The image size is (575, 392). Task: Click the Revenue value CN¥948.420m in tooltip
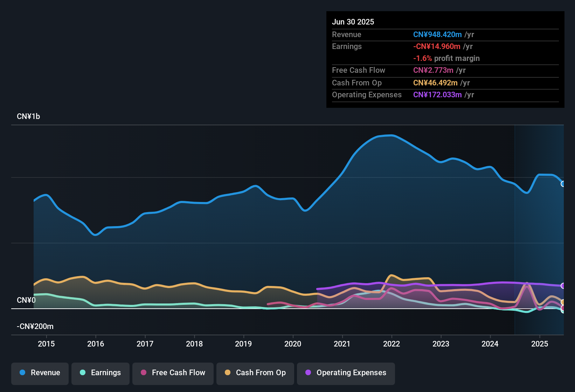click(437, 35)
